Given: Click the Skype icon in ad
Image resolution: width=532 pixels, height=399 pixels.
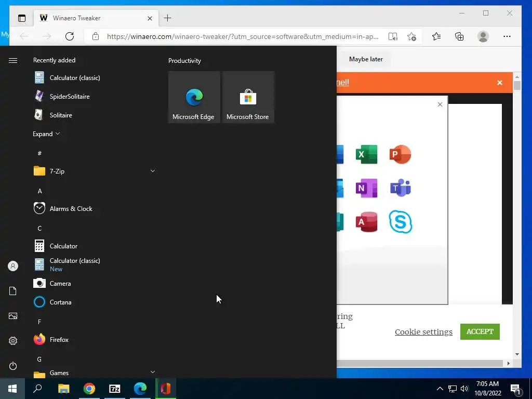Looking at the screenshot, I should pos(401,222).
